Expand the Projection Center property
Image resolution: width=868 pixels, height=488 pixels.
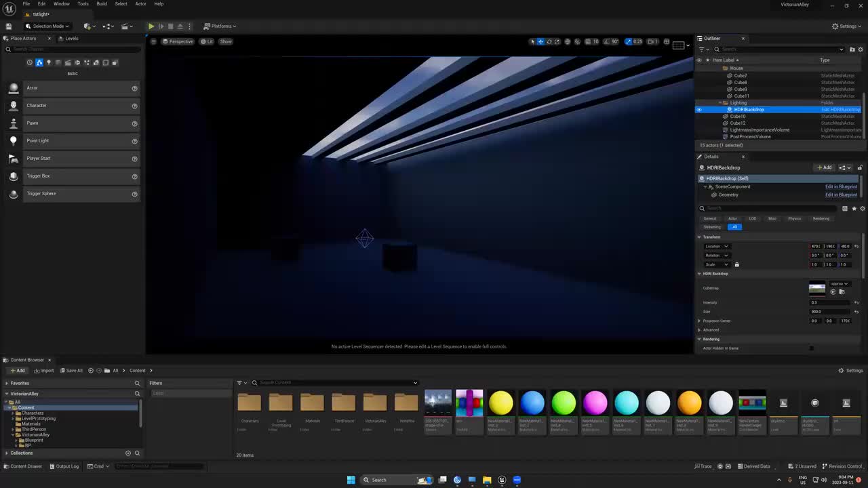699,321
